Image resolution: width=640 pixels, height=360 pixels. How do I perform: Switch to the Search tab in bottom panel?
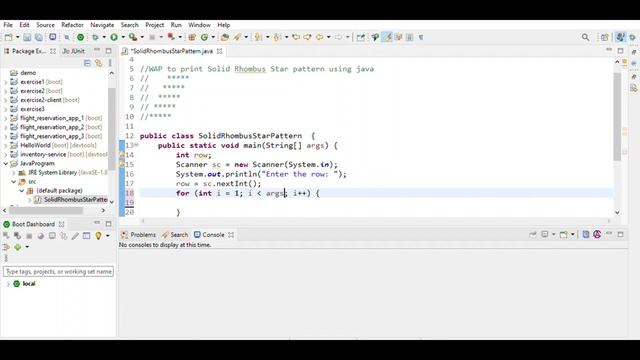175,235
